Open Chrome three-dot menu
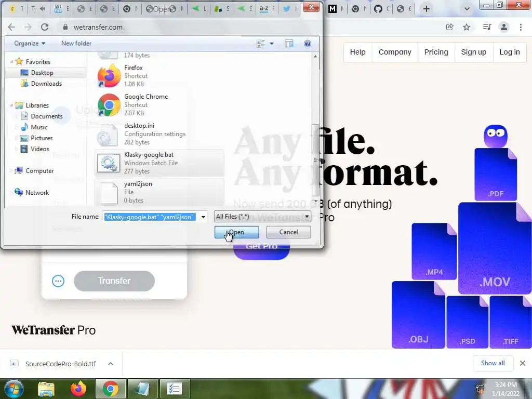This screenshot has width=532, height=399. [x=521, y=27]
